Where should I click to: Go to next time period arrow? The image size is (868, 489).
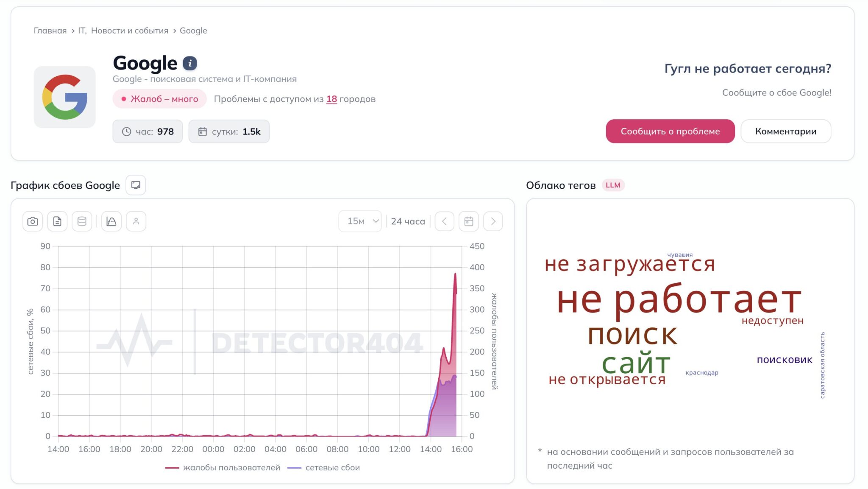click(x=493, y=221)
